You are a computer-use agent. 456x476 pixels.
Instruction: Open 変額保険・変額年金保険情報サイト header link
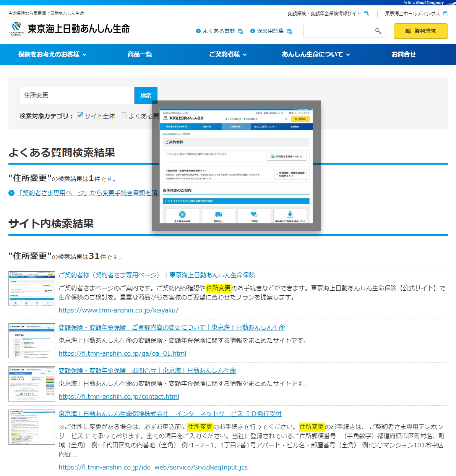[324, 14]
